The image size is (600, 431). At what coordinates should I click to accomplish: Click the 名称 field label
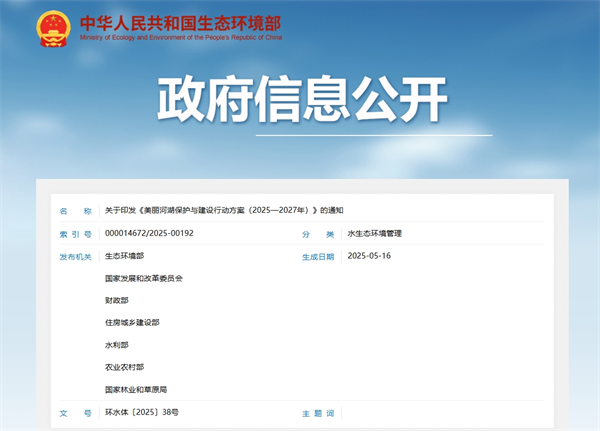[76, 211]
